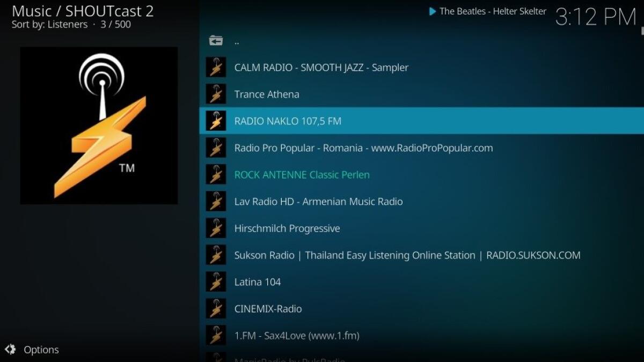Click the lightning bolt icon for Trance Athena

pyautogui.click(x=216, y=94)
